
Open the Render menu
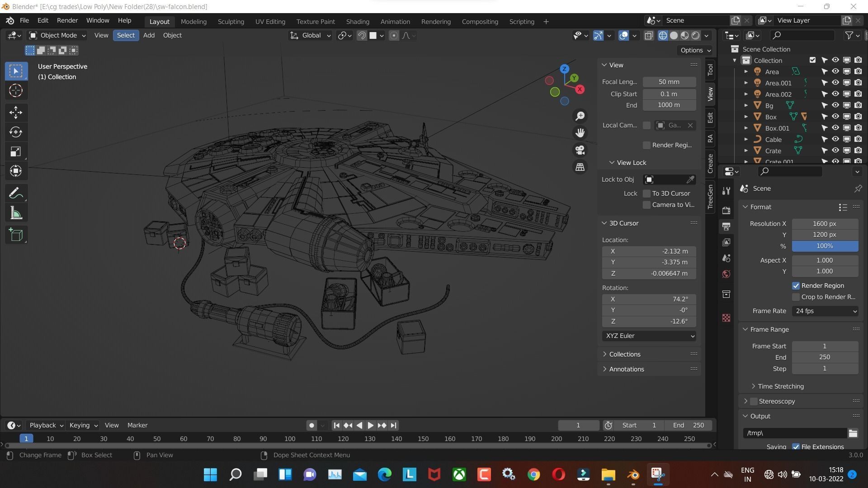tap(67, 20)
